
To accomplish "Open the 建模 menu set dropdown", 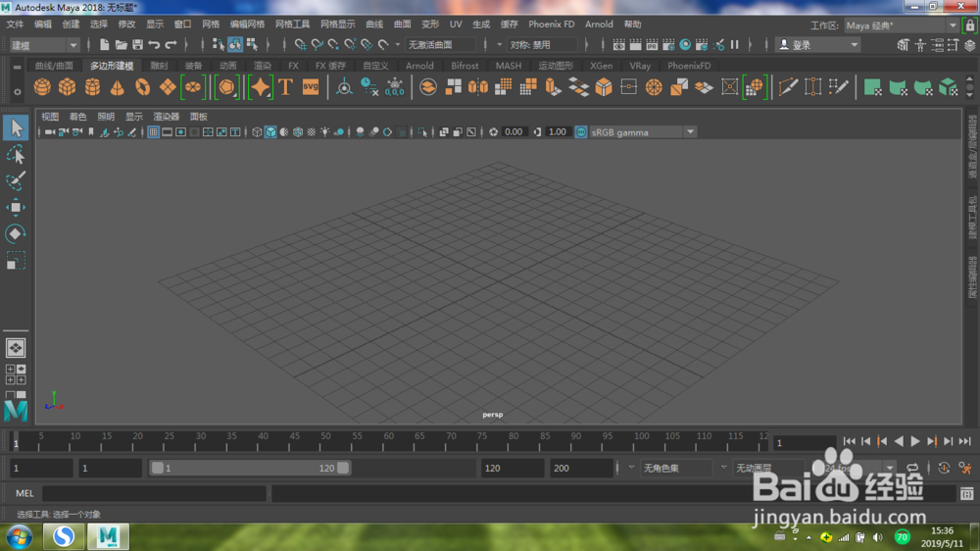I will 44,45.
